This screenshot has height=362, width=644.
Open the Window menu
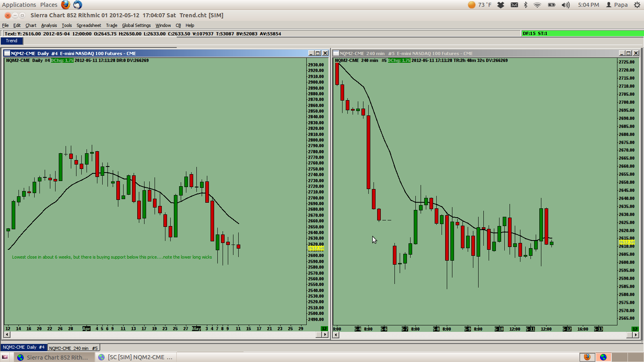click(x=163, y=25)
